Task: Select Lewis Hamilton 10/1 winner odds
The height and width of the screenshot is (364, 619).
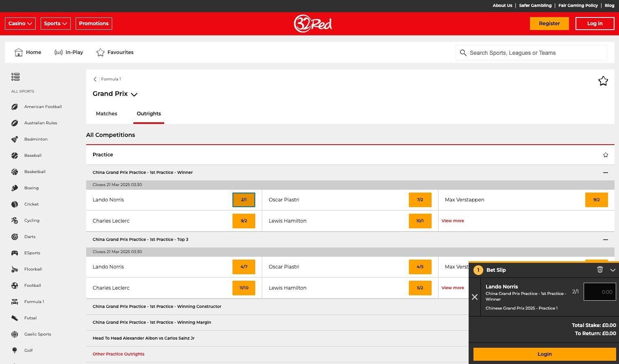Action: click(x=420, y=221)
